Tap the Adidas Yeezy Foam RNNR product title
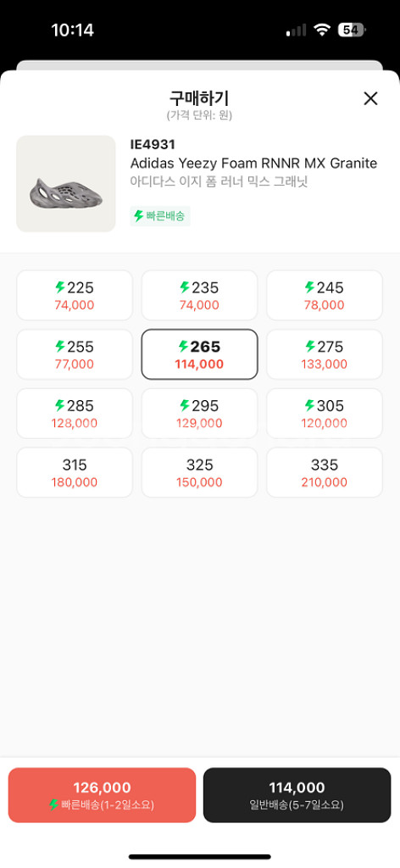This screenshot has height=868, width=400. pyautogui.click(x=253, y=164)
